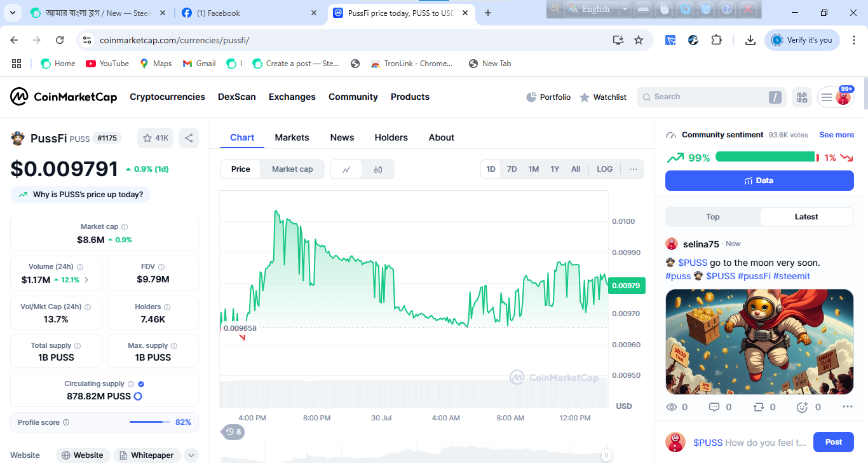Image resolution: width=868 pixels, height=463 pixels.
Task: Open community sentiment Data button
Action: pyautogui.click(x=759, y=181)
